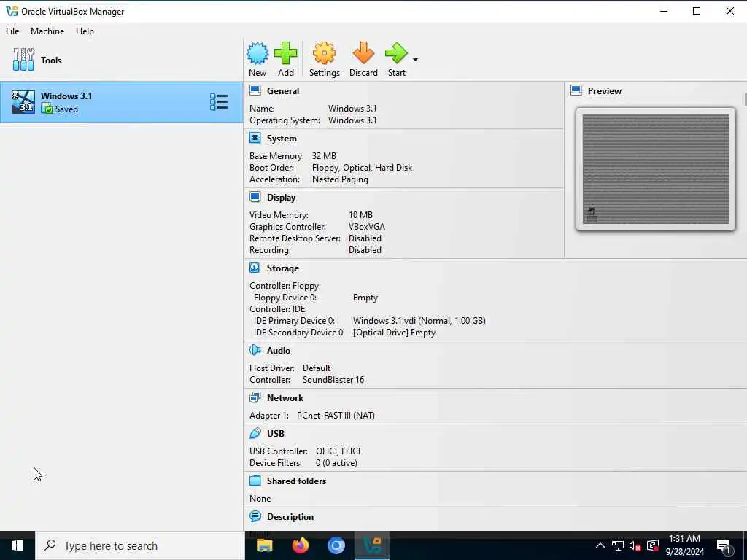Click the Tools label in the sidebar
The image size is (747, 560).
pyautogui.click(x=51, y=60)
